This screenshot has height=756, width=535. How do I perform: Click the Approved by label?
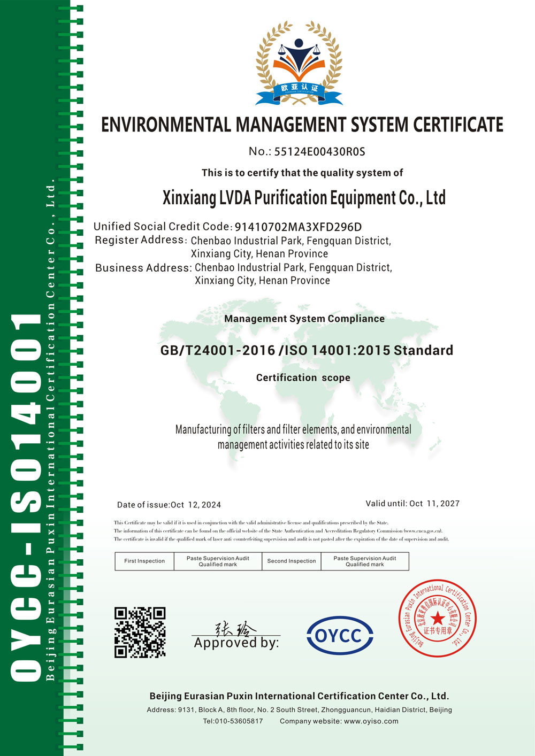(x=236, y=643)
